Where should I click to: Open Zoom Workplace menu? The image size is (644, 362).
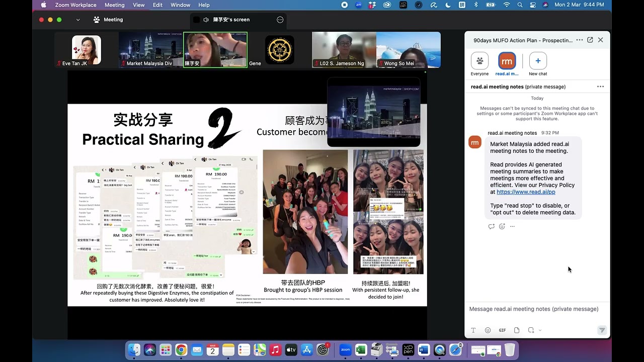(75, 5)
